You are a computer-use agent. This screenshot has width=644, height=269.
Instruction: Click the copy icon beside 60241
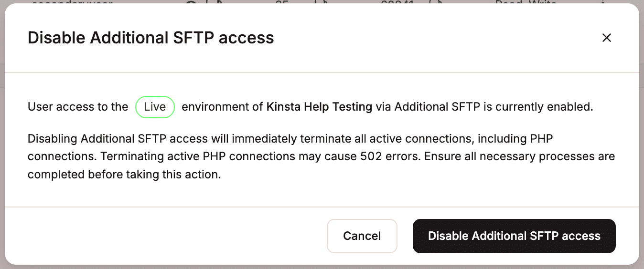pos(436,3)
